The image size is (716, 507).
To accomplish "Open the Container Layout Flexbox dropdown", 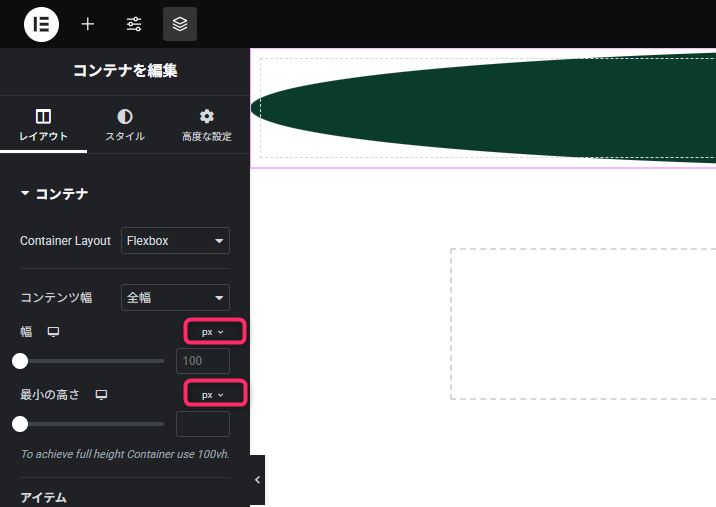I will 175,240.
